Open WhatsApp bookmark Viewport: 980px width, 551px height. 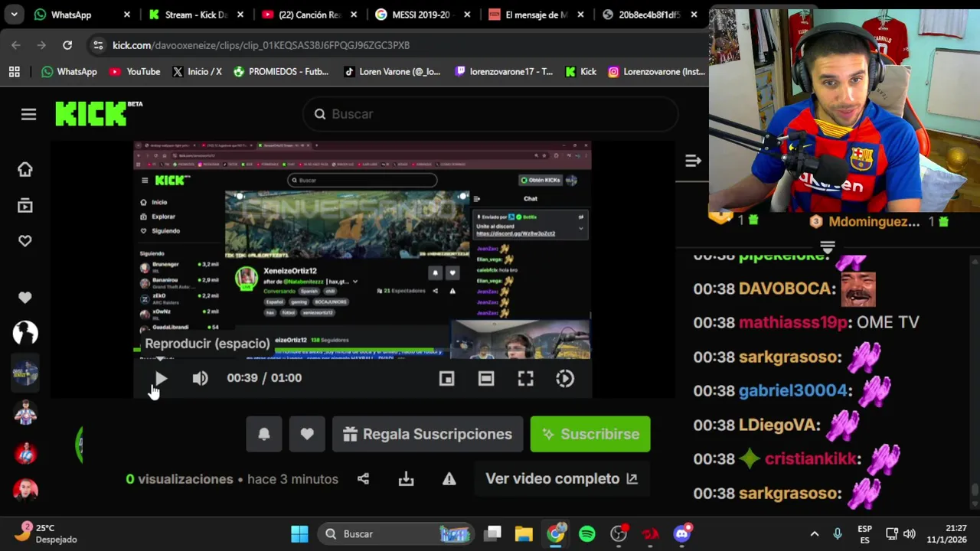(70, 71)
